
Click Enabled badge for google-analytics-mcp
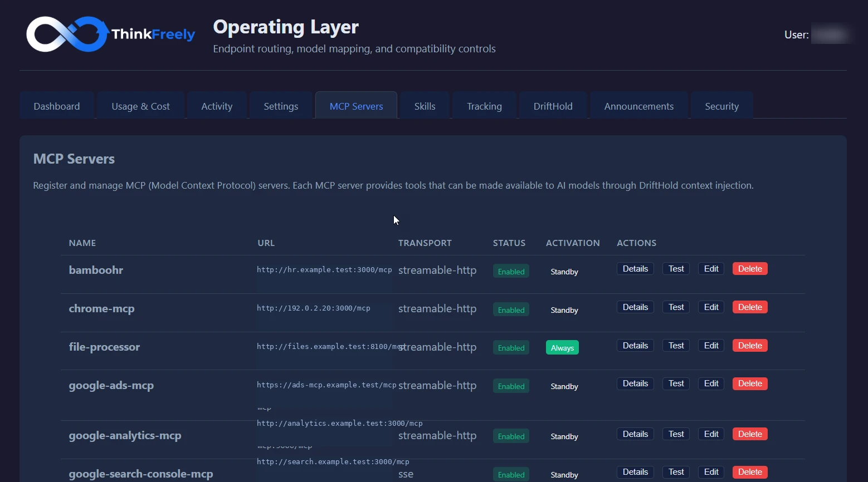pos(511,436)
